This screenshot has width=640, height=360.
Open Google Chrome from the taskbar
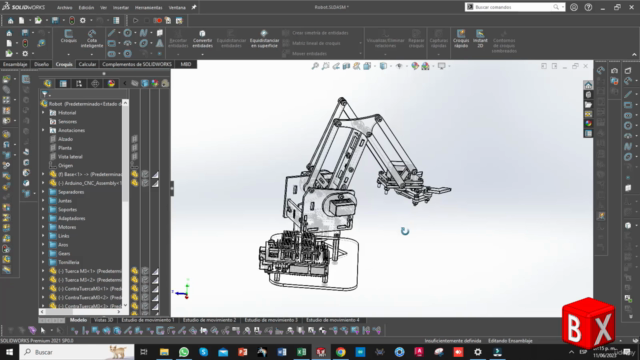[340, 352]
